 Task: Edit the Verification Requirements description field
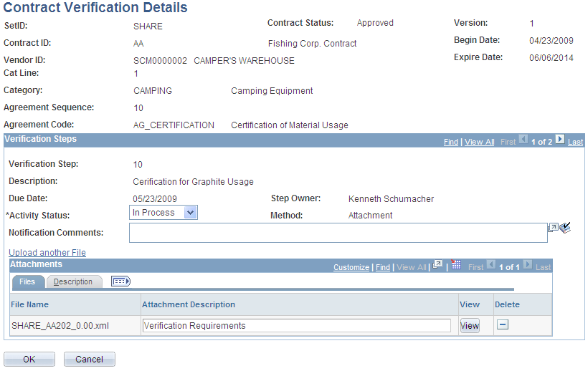297,326
